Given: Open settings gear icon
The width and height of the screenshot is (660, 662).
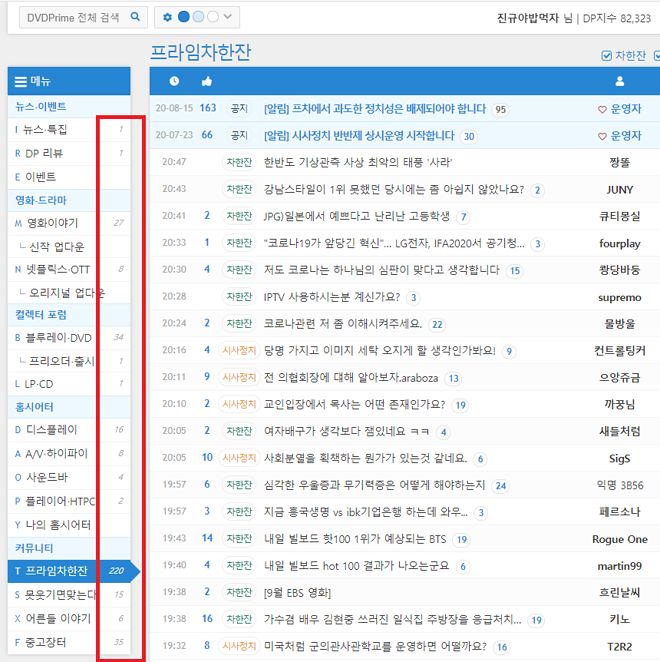Looking at the screenshot, I should (167, 17).
